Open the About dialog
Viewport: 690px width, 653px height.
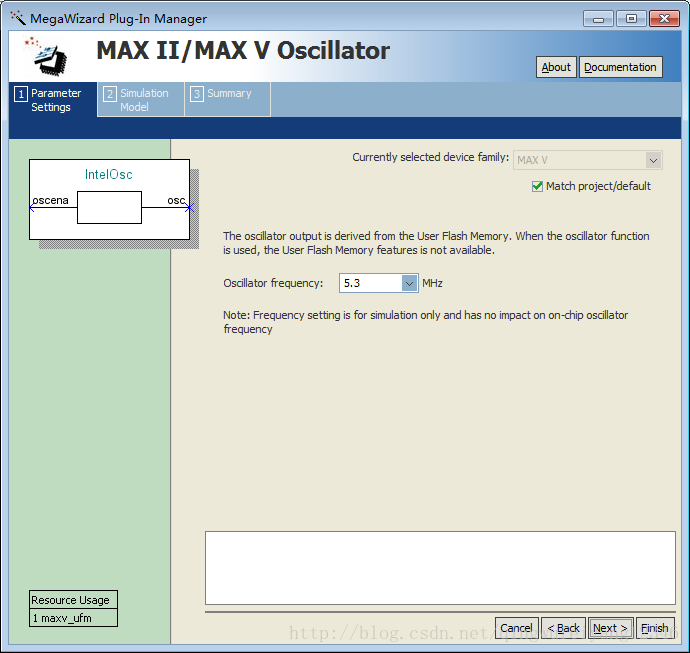pyautogui.click(x=556, y=67)
